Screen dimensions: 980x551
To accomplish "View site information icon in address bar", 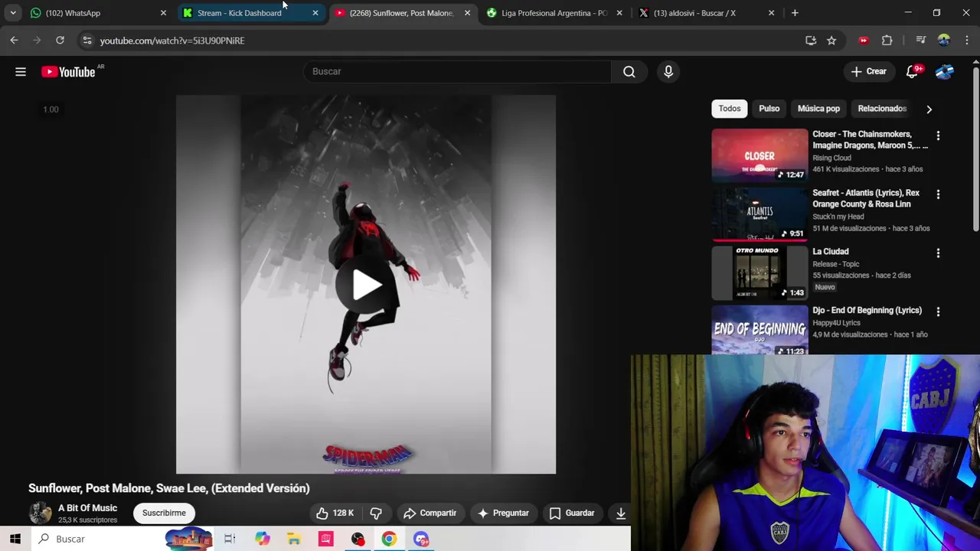I will pyautogui.click(x=87, y=41).
